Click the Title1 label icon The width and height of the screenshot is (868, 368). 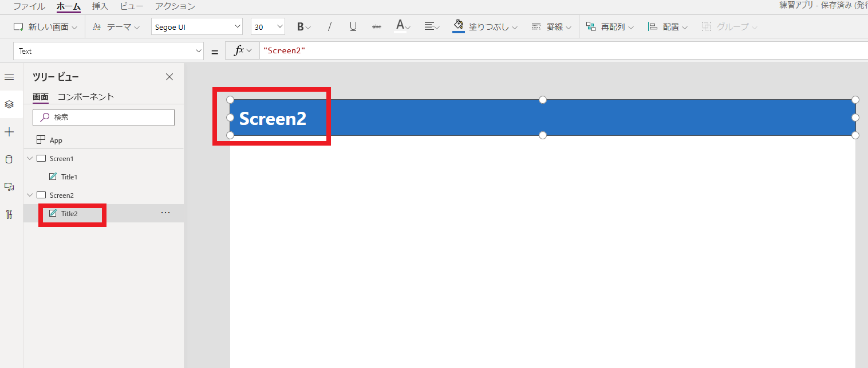click(53, 177)
